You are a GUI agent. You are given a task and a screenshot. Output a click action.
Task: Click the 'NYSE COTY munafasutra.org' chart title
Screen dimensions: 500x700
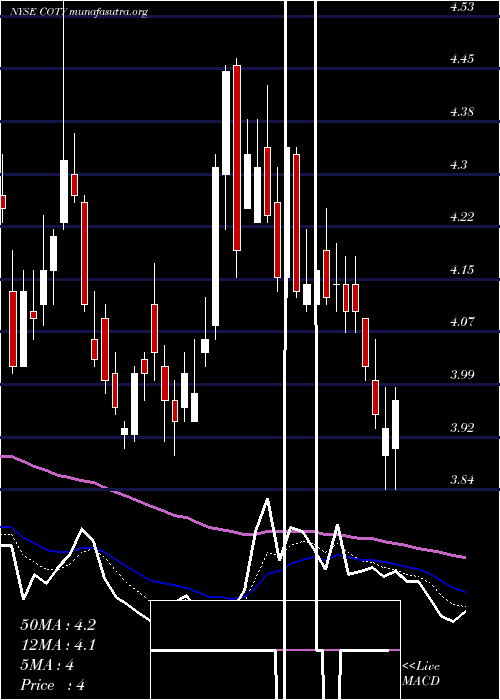[79, 12]
